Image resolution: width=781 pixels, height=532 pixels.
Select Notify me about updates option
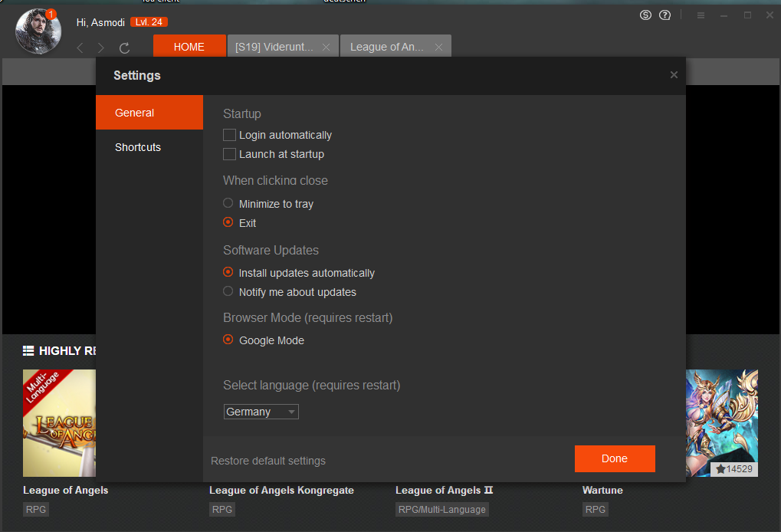coord(228,292)
